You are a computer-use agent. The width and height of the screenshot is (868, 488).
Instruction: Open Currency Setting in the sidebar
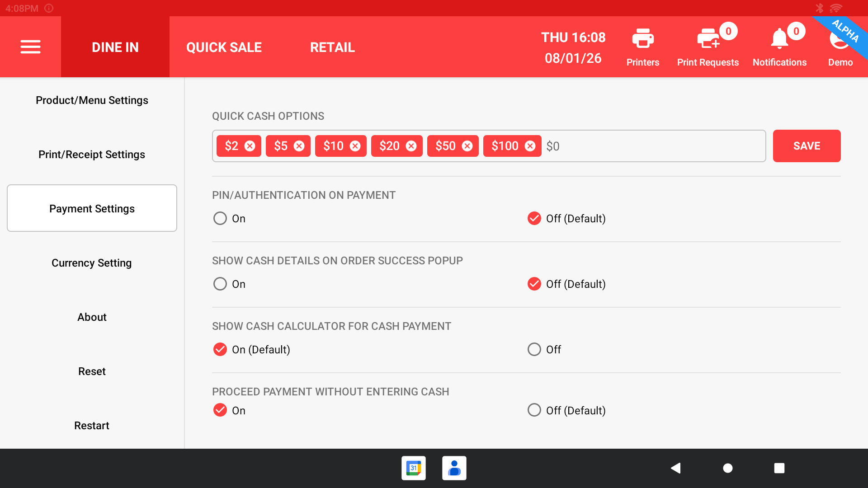(92, 263)
